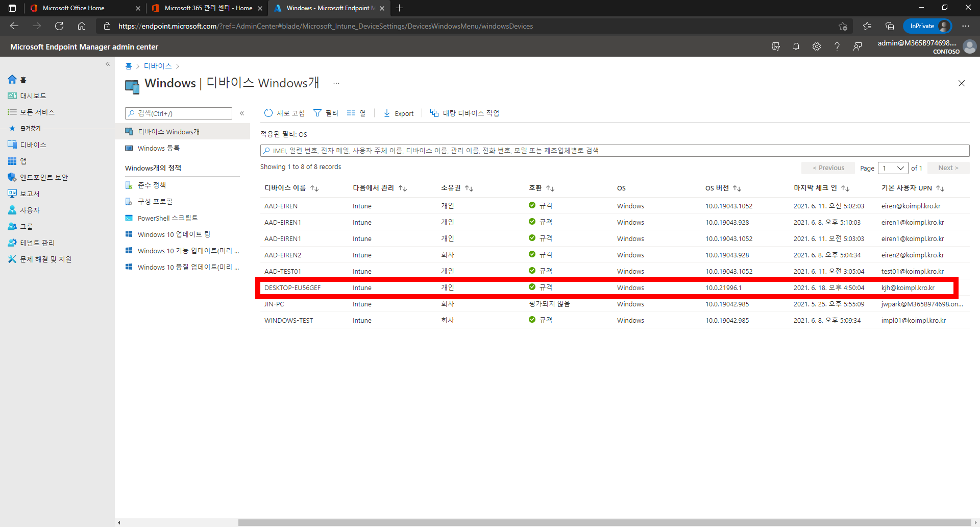Collapse the left navigation sidebar
This screenshot has width=980, height=527.
point(108,64)
